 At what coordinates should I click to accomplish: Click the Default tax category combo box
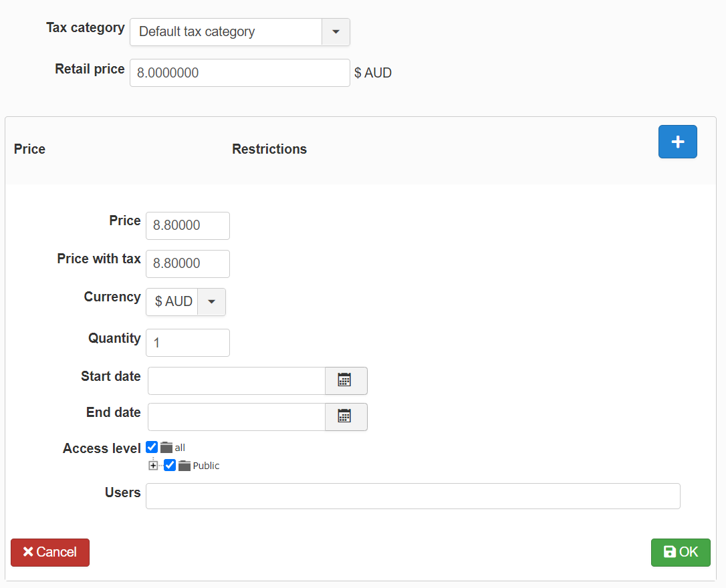coord(226,32)
